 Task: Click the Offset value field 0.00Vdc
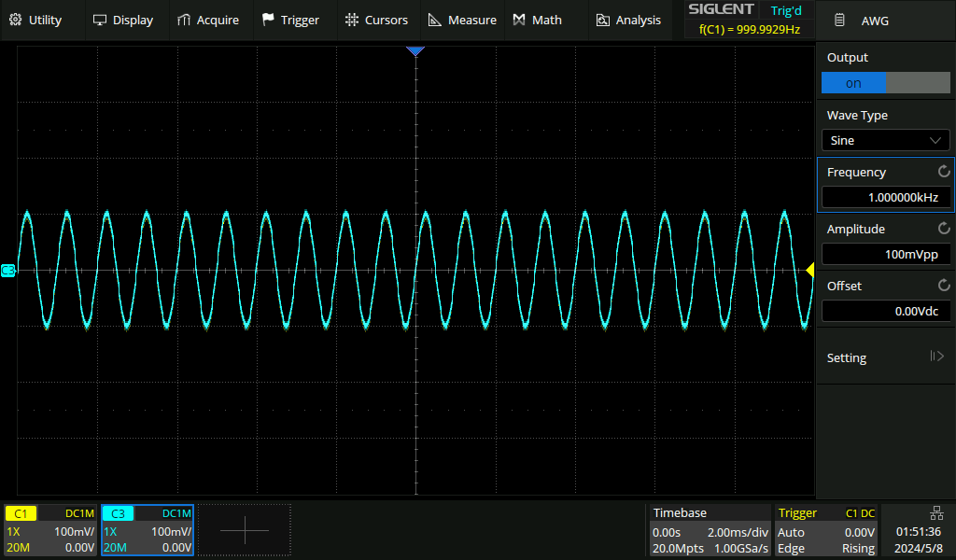(885, 311)
